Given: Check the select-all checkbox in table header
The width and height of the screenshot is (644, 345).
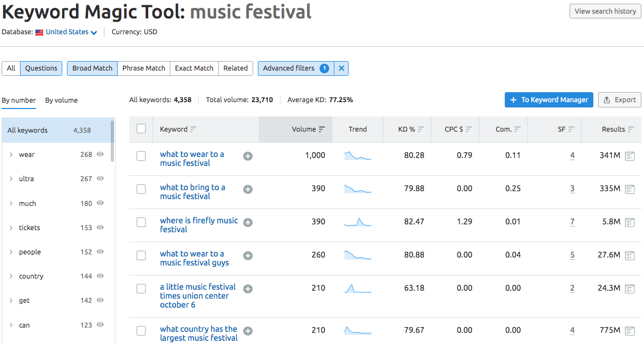Looking at the screenshot, I should pyautogui.click(x=141, y=129).
